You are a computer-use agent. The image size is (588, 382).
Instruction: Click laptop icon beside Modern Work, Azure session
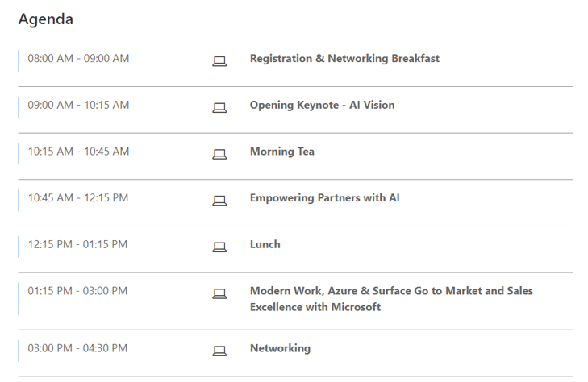pos(219,293)
